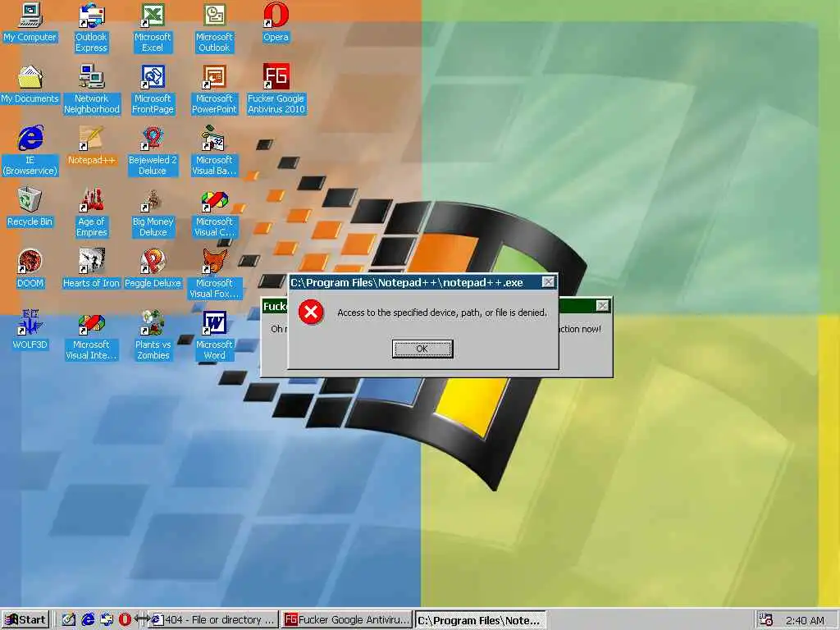Launch Plants vs Zombies from the desktop
Image resolution: width=840 pixels, height=630 pixels.
(153, 336)
